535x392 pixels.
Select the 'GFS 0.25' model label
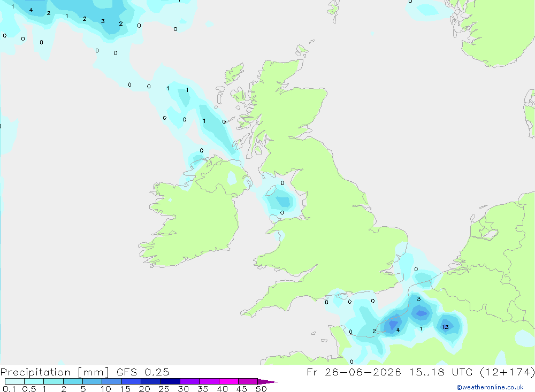point(143,372)
